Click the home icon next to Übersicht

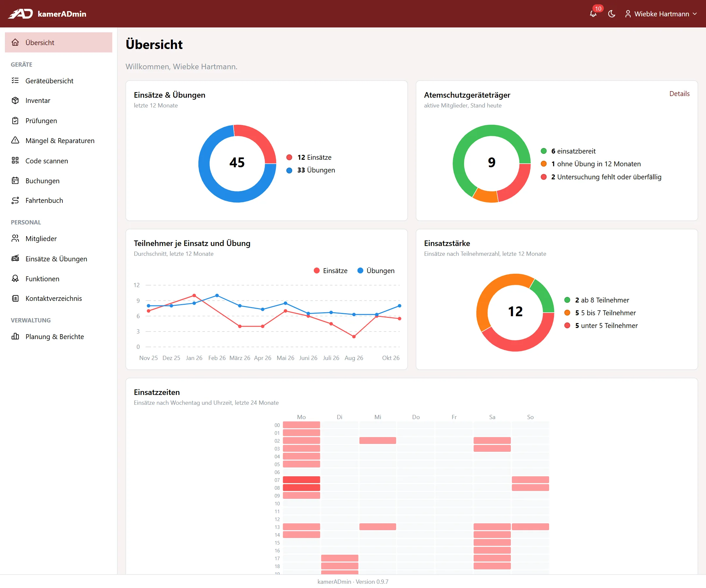15,42
